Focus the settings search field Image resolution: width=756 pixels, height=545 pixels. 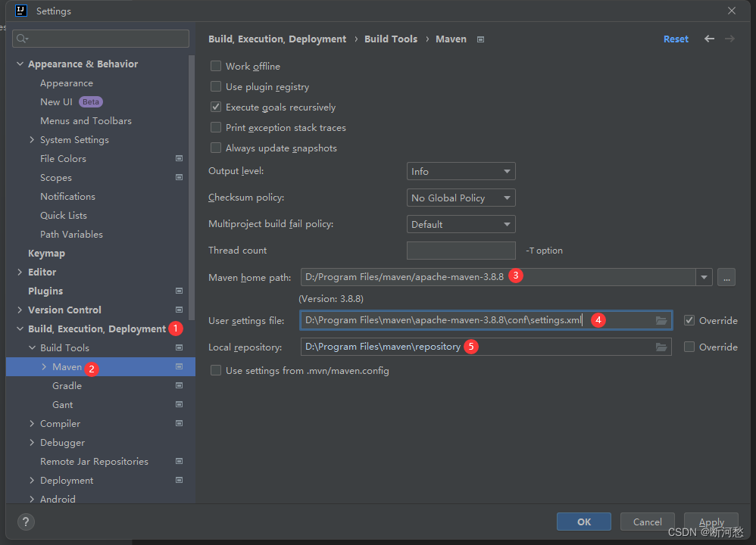point(101,39)
